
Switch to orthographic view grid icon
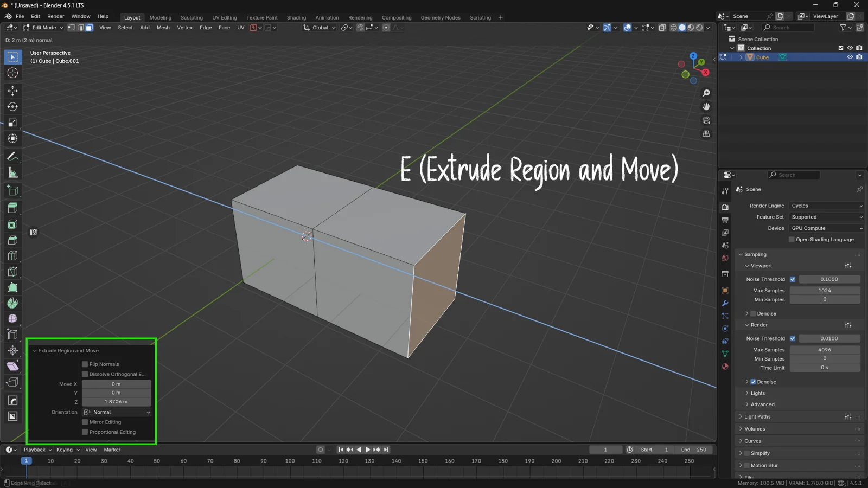point(706,134)
